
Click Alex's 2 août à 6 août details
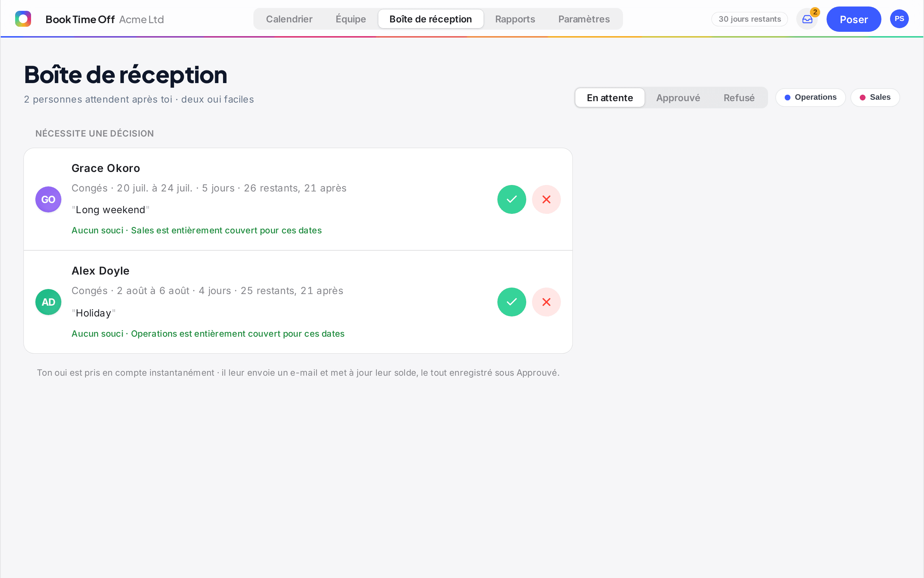tap(207, 290)
